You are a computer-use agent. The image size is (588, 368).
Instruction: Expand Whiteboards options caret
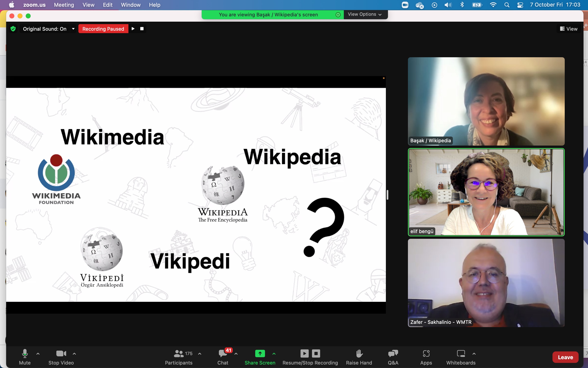[x=474, y=354]
